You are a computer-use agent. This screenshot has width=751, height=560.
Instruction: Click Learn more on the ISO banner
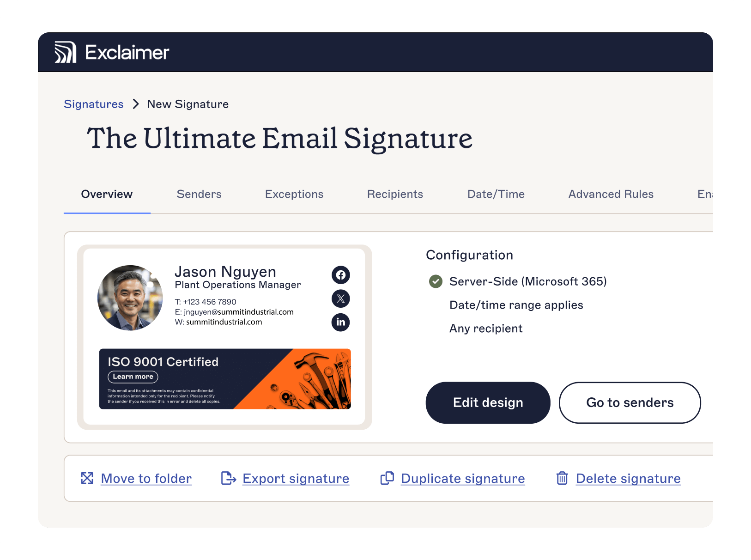(x=132, y=377)
